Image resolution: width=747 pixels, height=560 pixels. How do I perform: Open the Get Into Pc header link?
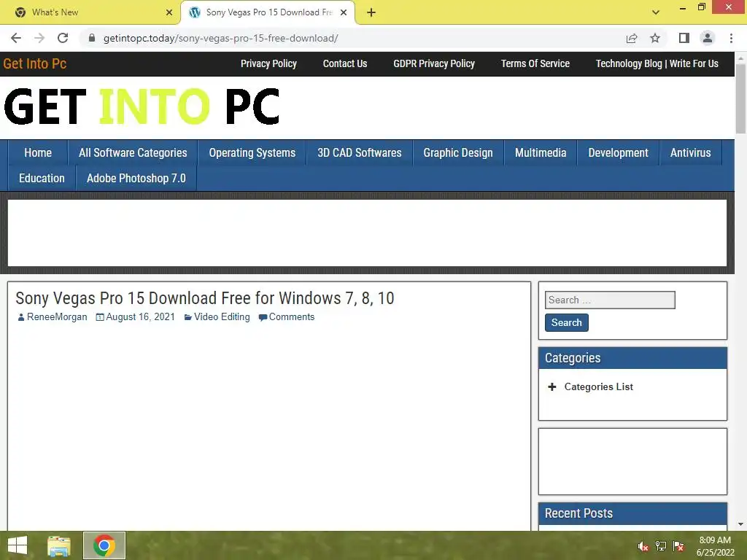[35, 64]
